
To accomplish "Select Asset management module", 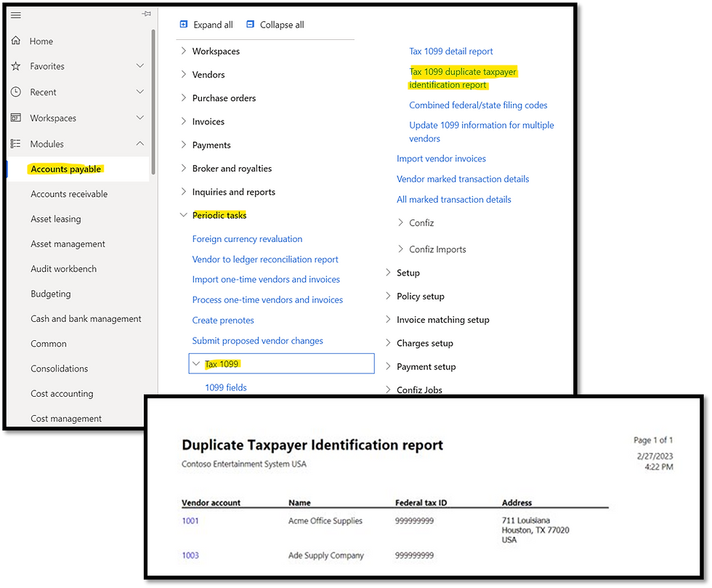I will click(68, 244).
